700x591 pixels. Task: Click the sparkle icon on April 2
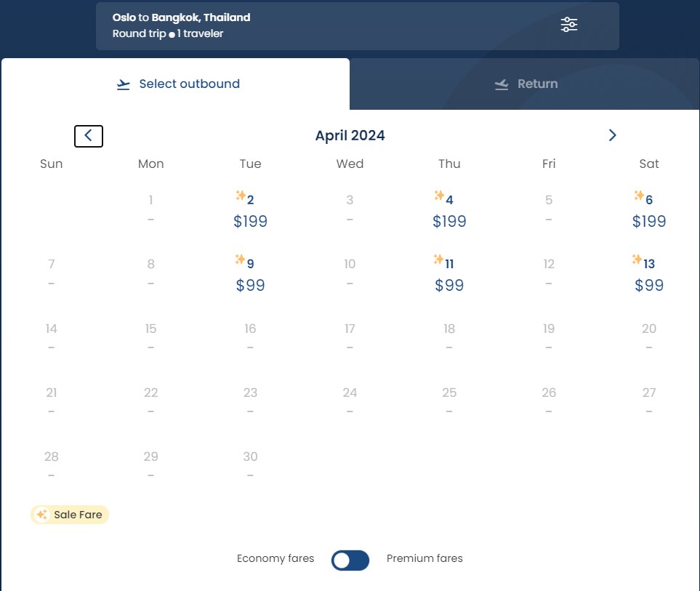241,196
